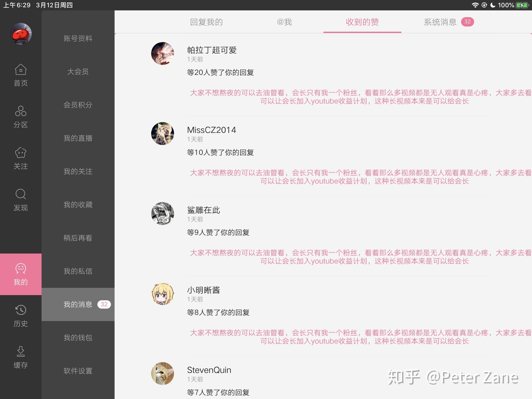
Task: Open username 鲨雕在此
Action: (204, 210)
